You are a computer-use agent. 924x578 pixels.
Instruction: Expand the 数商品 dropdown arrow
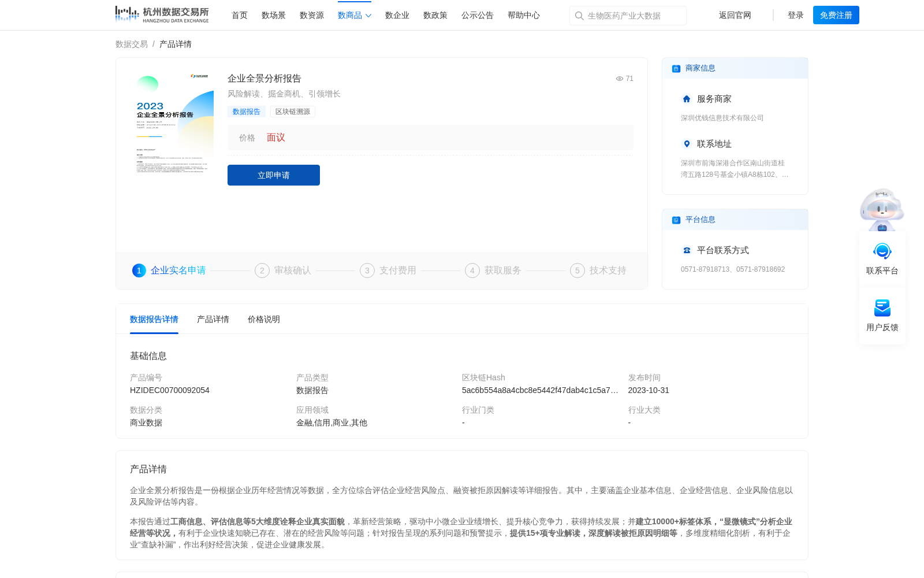coord(368,16)
